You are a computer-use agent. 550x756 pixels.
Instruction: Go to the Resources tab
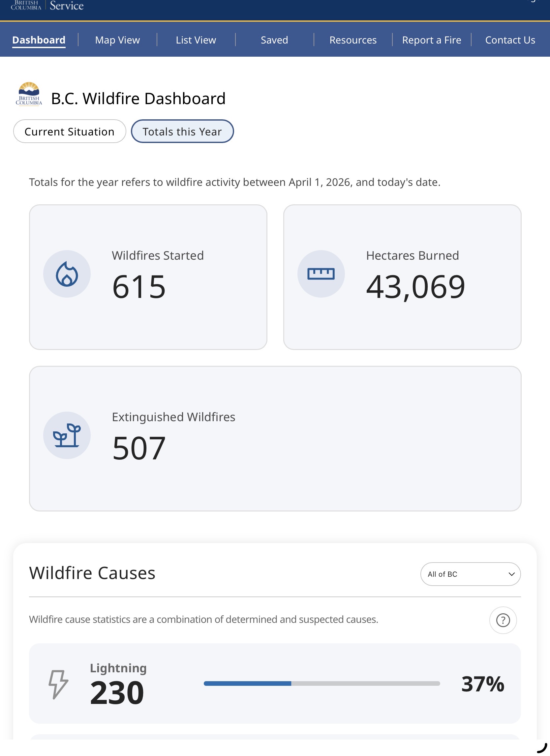click(x=353, y=40)
